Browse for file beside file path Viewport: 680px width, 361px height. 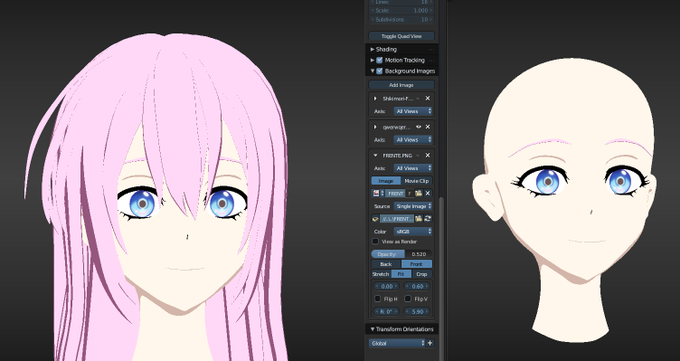[x=418, y=219]
